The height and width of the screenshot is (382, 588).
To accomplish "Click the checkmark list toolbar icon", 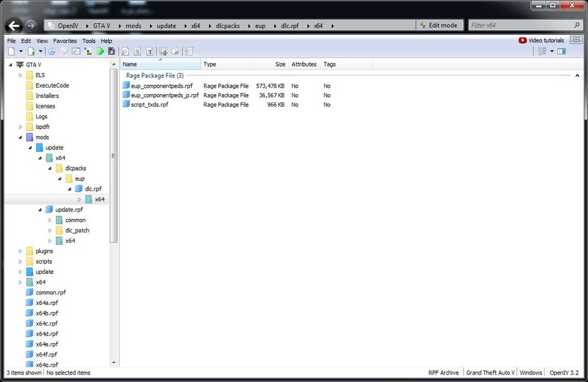I will tap(76, 51).
